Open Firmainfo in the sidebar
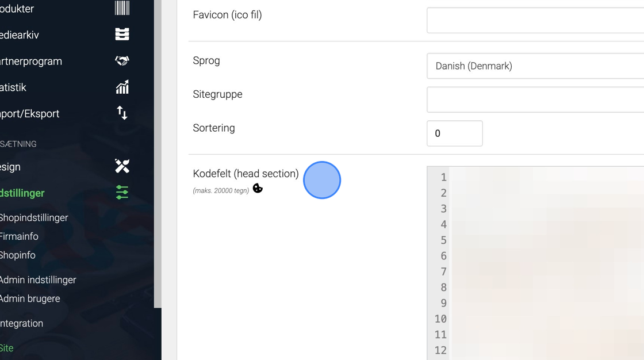The width and height of the screenshot is (644, 360). 19,236
